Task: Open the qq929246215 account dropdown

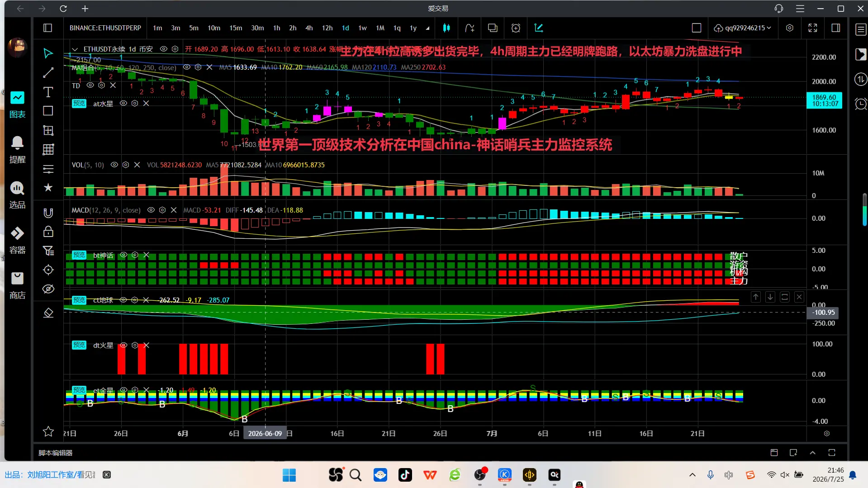Action: (x=743, y=28)
